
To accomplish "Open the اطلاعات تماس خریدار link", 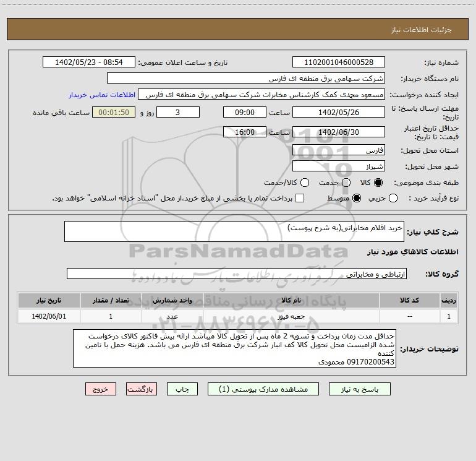I will coord(102,95).
